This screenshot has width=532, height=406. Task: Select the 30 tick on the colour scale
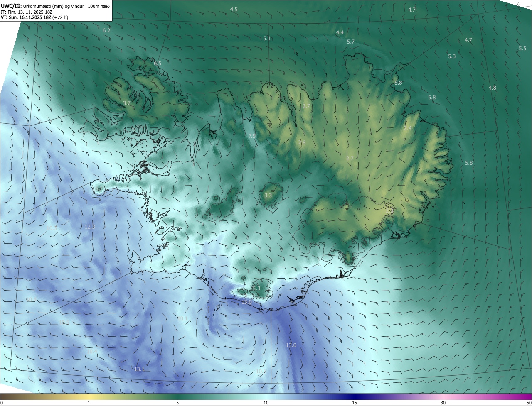click(x=443, y=403)
